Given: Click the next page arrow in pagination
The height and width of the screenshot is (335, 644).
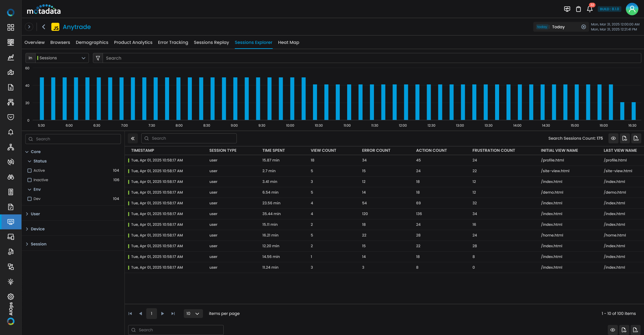Looking at the screenshot, I should [162, 314].
